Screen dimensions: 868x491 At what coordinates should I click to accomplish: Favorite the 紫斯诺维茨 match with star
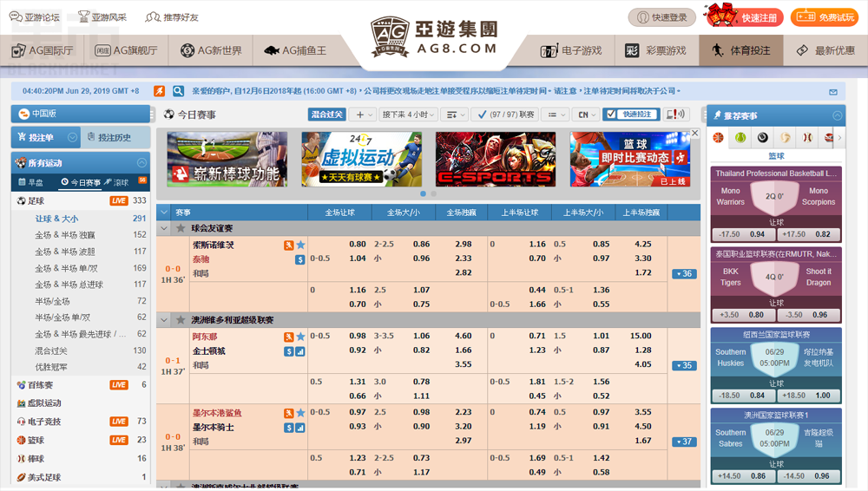[x=300, y=245]
